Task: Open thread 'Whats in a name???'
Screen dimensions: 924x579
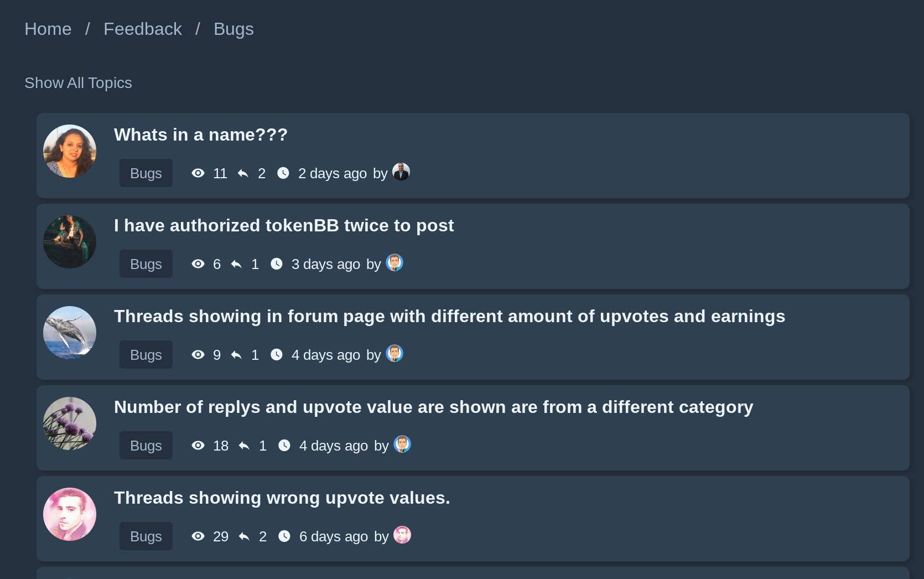Action: (x=201, y=135)
